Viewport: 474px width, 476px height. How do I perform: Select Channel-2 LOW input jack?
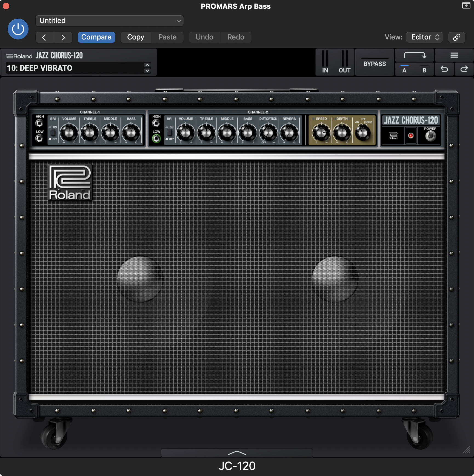click(156, 138)
